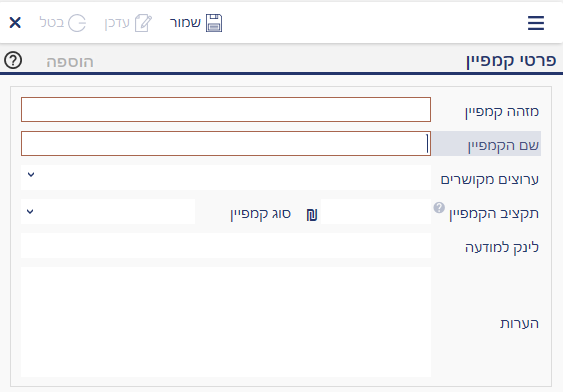The image size is (563, 392).
Task: Click inside the הערות notes textarea
Action: tap(226, 322)
